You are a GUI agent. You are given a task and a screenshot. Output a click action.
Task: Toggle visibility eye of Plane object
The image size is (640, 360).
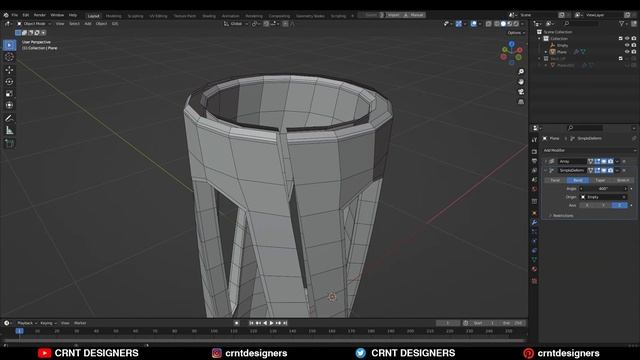pyautogui.click(x=627, y=52)
